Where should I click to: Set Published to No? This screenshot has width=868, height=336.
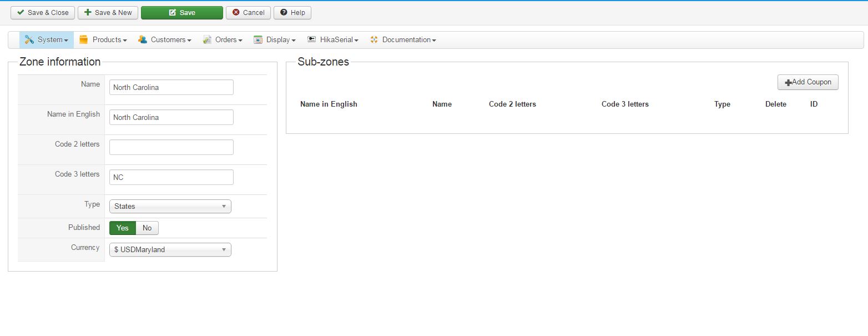pyautogui.click(x=147, y=228)
